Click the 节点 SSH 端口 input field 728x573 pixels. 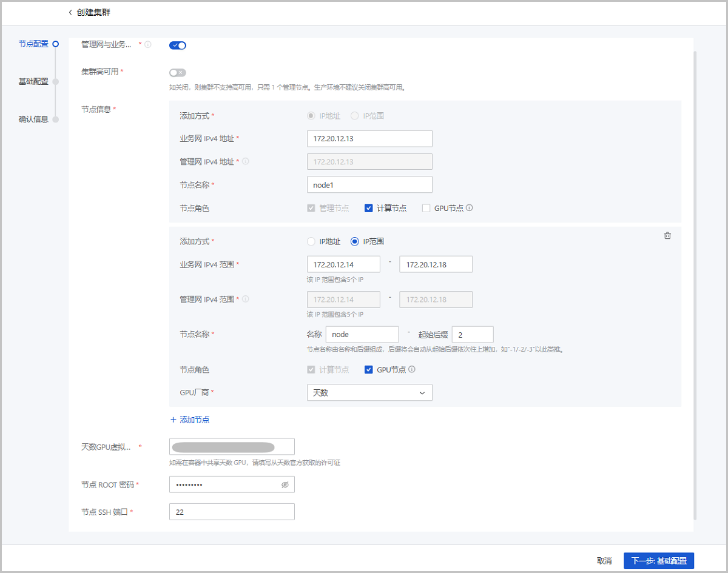(232, 512)
